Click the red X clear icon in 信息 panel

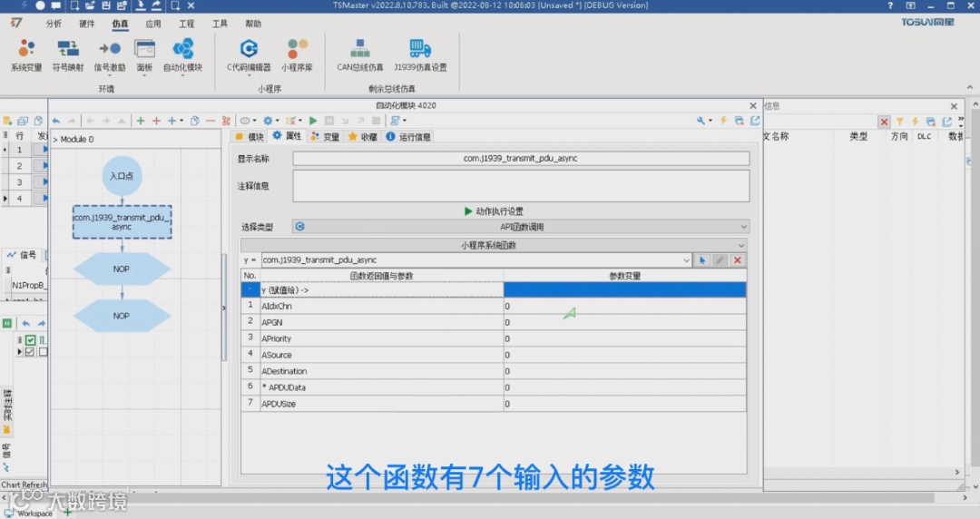coord(884,122)
